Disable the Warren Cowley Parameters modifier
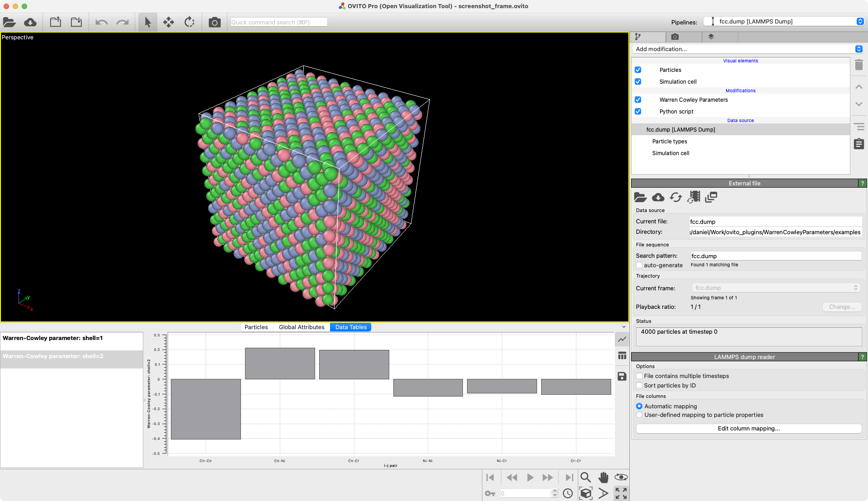868x501 pixels. tap(638, 100)
